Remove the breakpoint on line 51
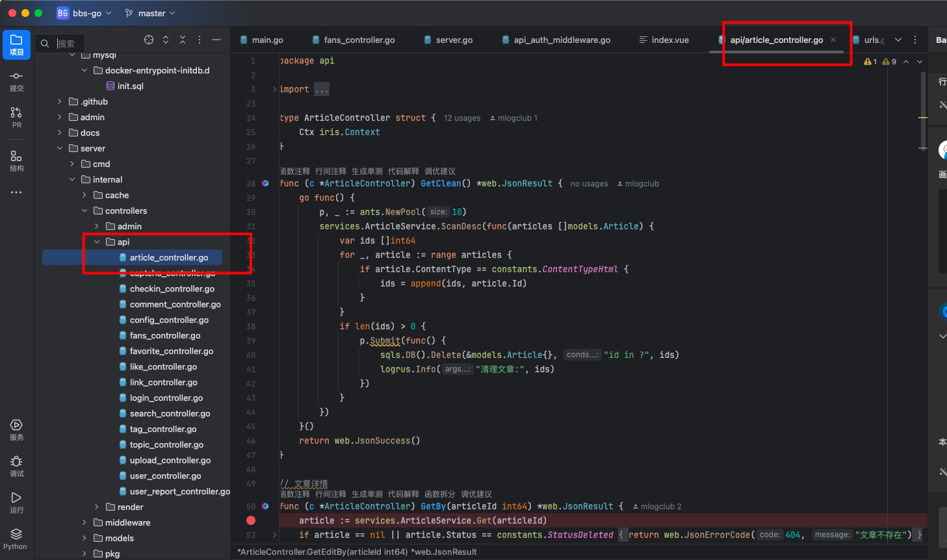 click(x=251, y=520)
